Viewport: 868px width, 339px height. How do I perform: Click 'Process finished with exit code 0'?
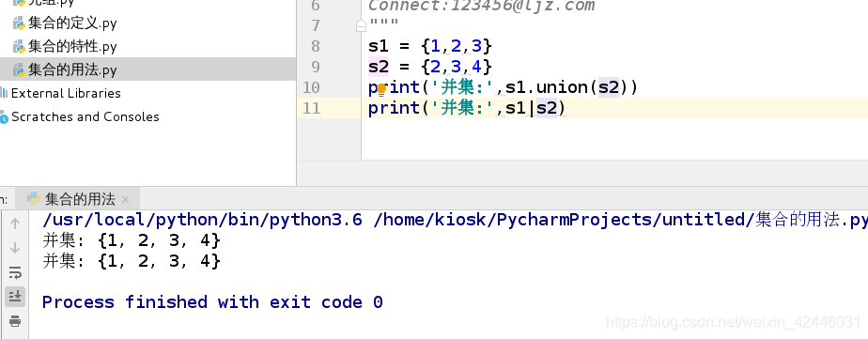(212, 302)
